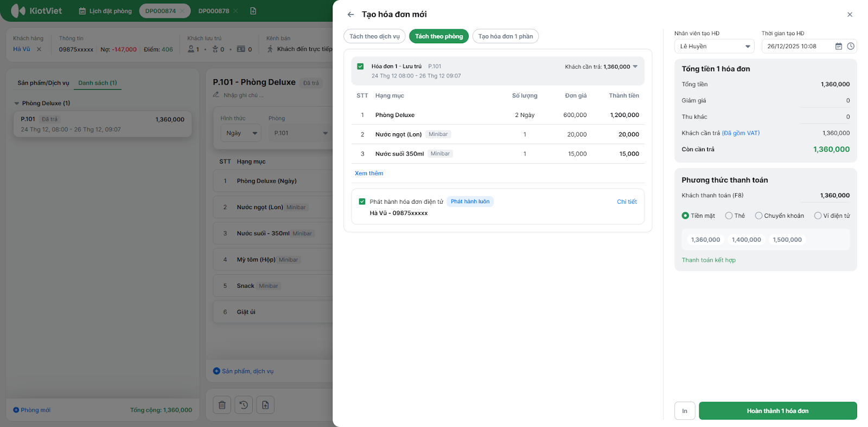Select the Chuyển khoản payment option

pyautogui.click(x=759, y=216)
